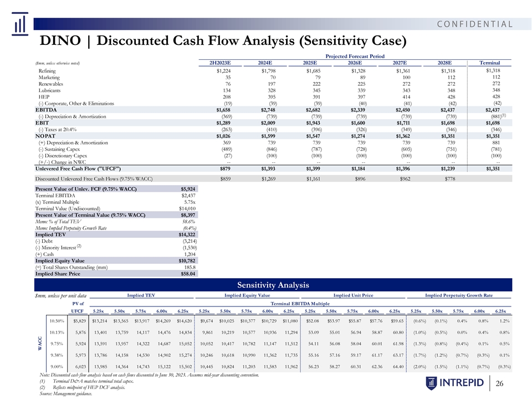The width and height of the screenshot is (532, 399).
Task: Click the Total Shares Outstanding (mm) label
Action: (71, 267)
